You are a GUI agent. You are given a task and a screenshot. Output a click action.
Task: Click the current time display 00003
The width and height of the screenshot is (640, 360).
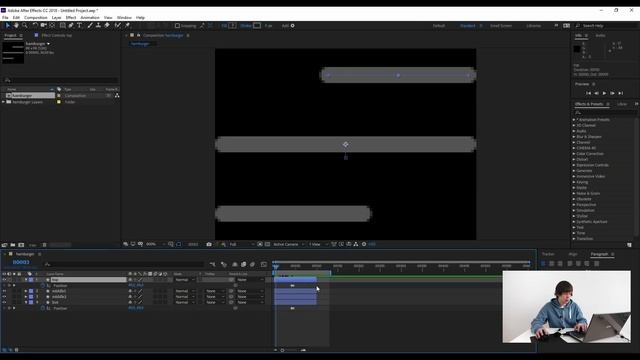[21, 262]
